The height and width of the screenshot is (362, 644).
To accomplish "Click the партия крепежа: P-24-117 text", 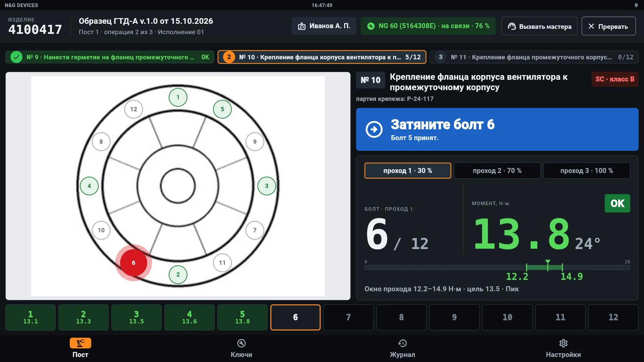I will (394, 99).
